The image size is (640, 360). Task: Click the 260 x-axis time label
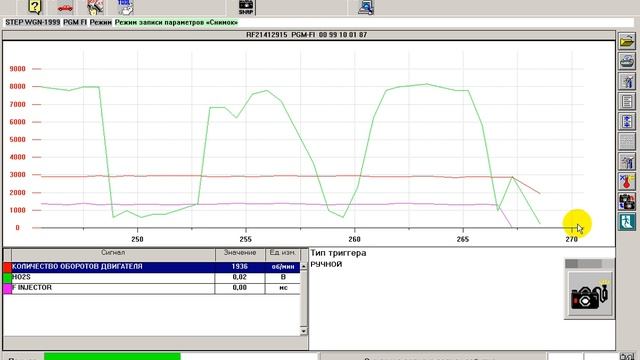pos(354,240)
